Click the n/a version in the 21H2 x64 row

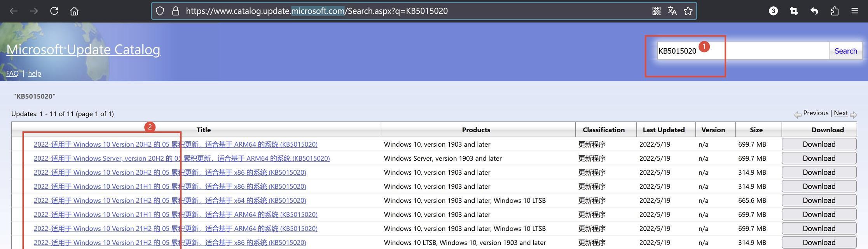coord(703,200)
